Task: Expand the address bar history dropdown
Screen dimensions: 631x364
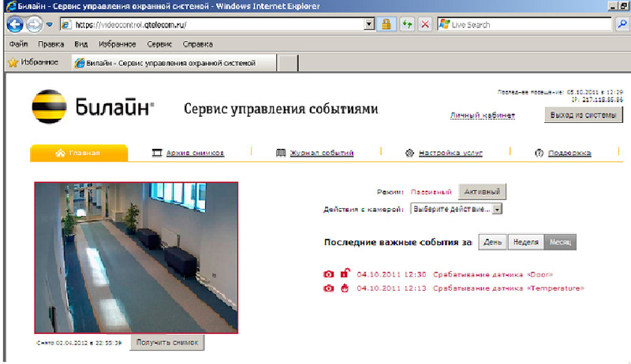Action: 369,25
